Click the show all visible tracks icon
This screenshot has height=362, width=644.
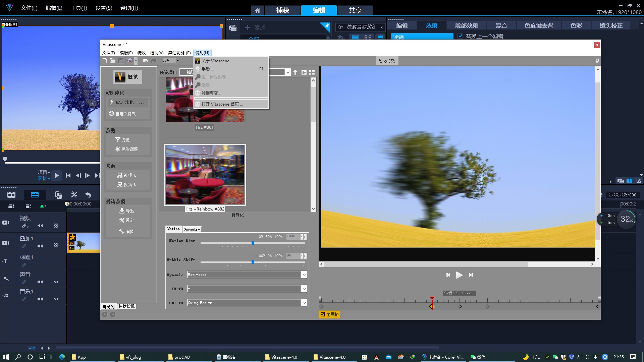pos(11,206)
